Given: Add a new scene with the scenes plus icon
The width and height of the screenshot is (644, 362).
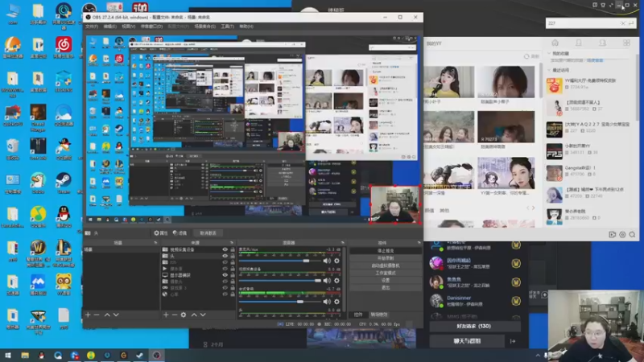Looking at the screenshot, I should [88, 315].
